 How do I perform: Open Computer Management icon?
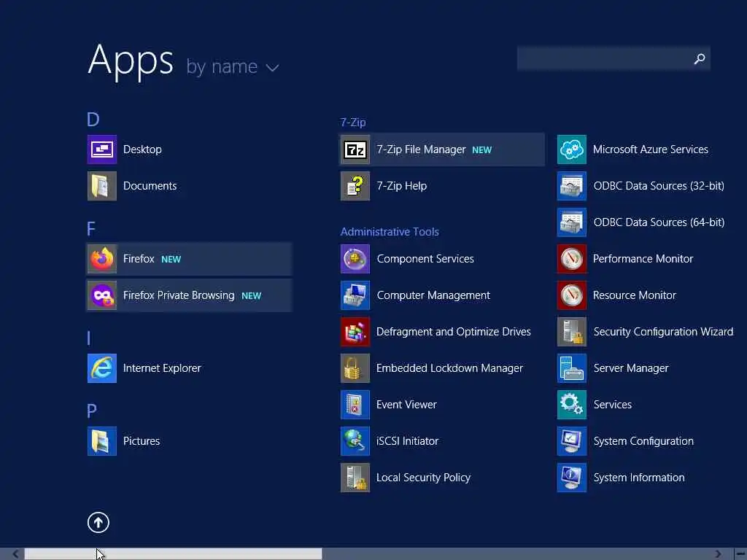[355, 295]
